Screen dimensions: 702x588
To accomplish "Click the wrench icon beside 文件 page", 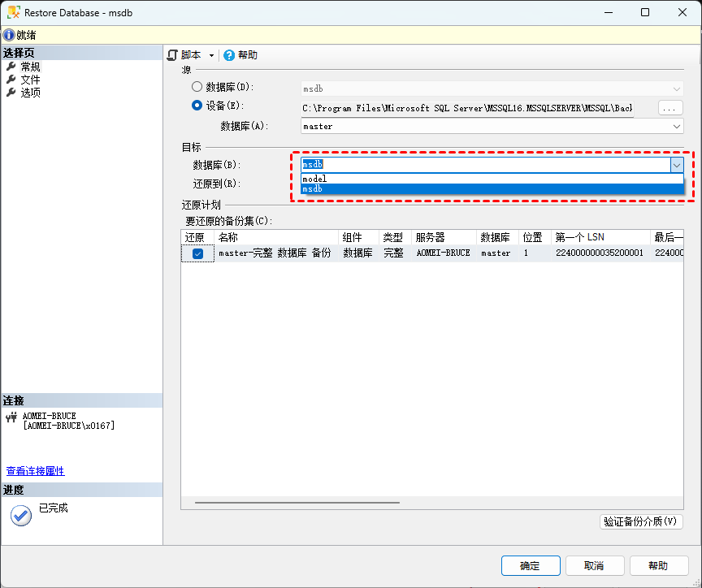I will (11, 80).
